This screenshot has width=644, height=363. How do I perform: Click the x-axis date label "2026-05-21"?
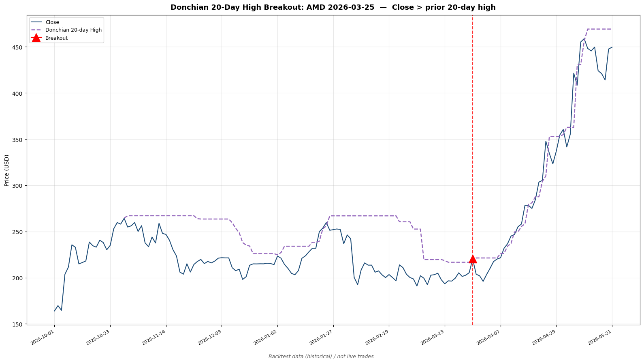point(600,337)
